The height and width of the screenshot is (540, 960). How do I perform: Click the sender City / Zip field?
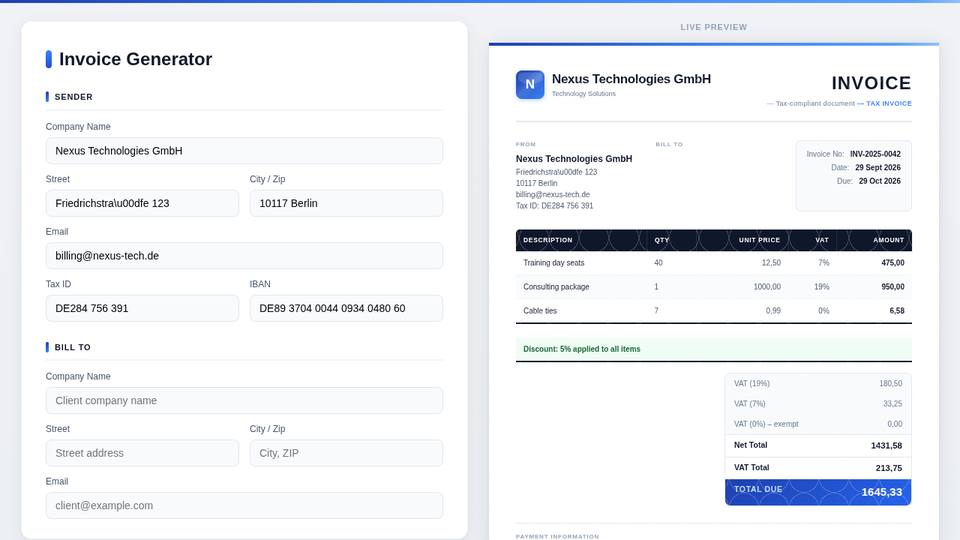pyautogui.click(x=346, y=203)
